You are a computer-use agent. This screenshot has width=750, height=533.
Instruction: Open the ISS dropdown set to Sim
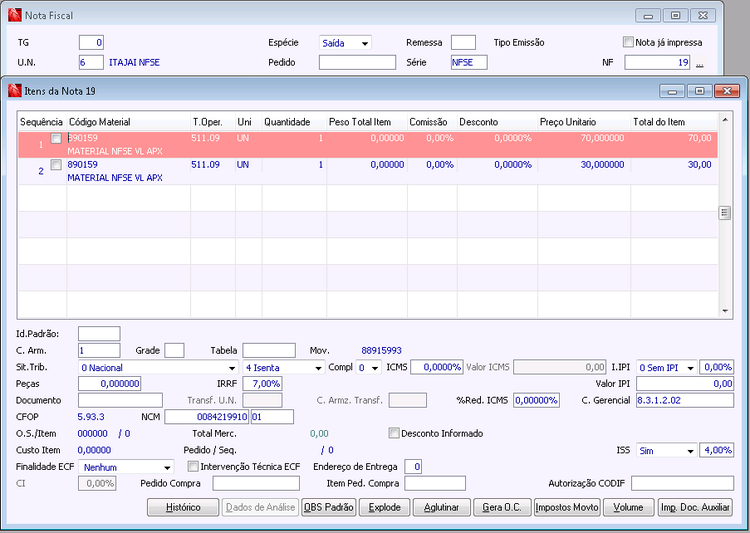tap(690, 451)
